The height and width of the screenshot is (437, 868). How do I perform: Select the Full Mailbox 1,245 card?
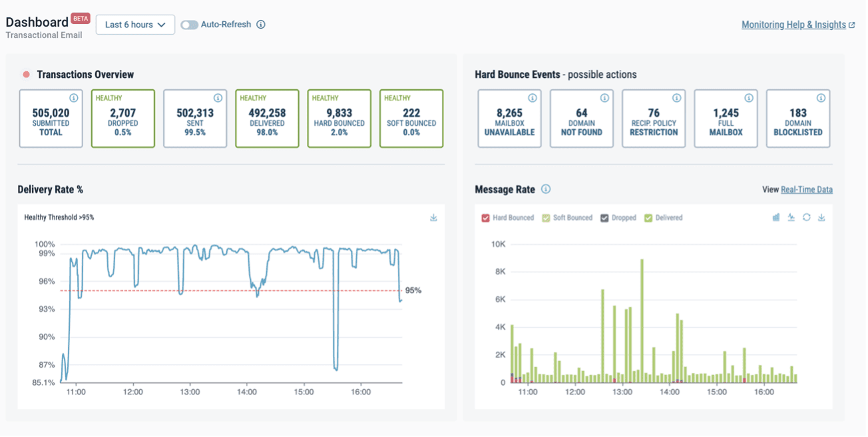click(726, 119)
